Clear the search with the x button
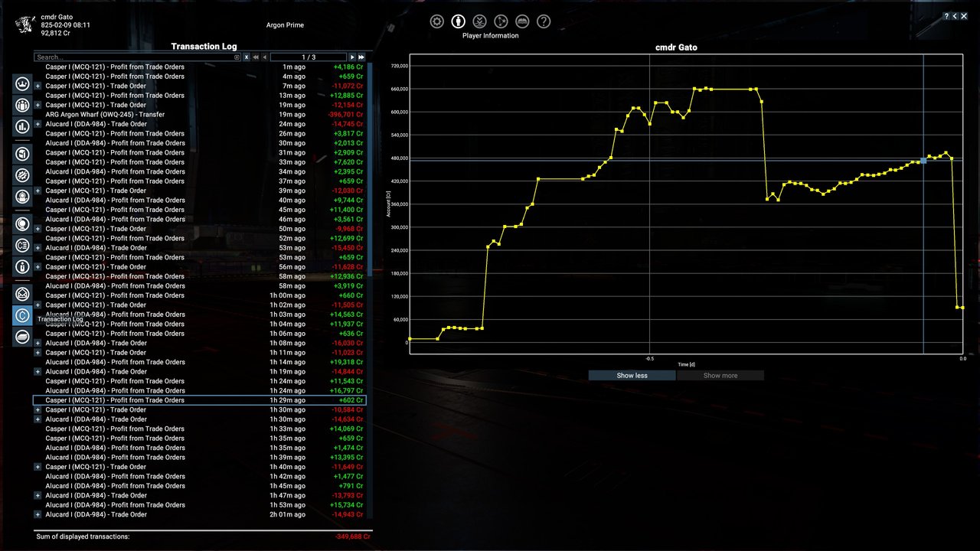Screen dimensions: 980x551 pos(247,57)
